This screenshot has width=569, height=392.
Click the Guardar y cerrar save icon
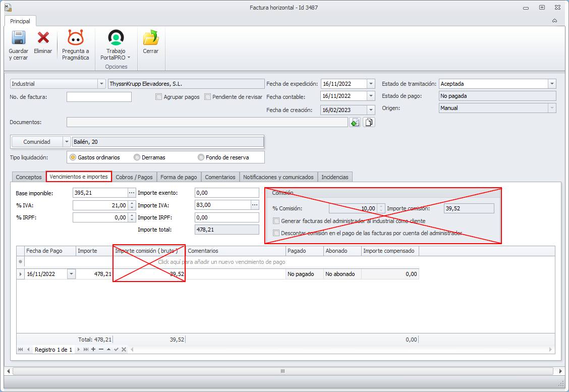click(x=18, y=38)
